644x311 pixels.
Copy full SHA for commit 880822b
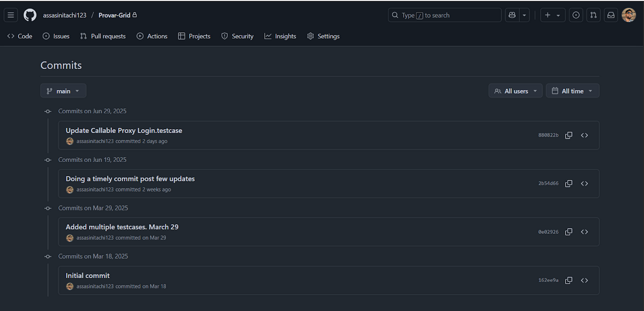pos(568,136)
